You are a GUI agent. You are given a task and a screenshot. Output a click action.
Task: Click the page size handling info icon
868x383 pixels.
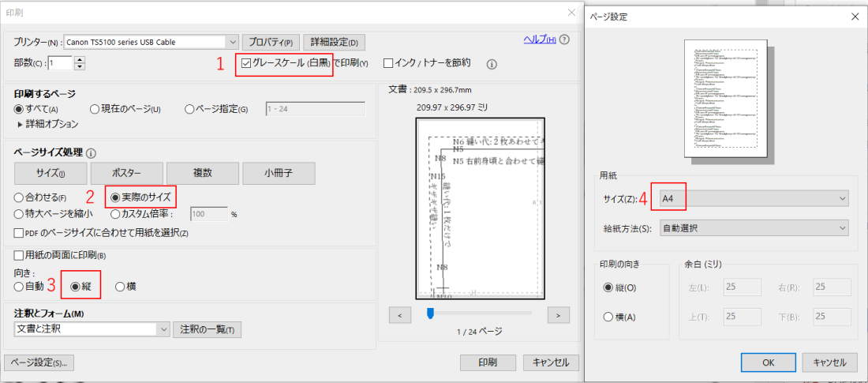click(x=91, y=152)
